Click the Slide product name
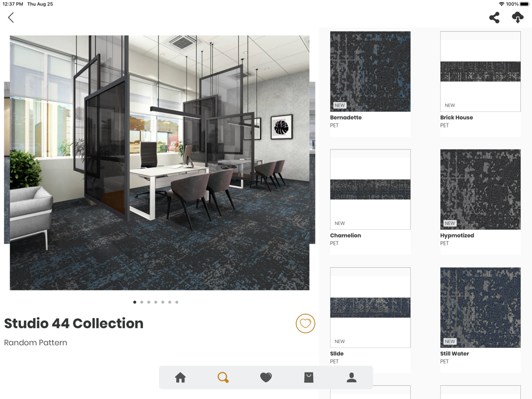 pyautogui.click(x=337, y=354)
